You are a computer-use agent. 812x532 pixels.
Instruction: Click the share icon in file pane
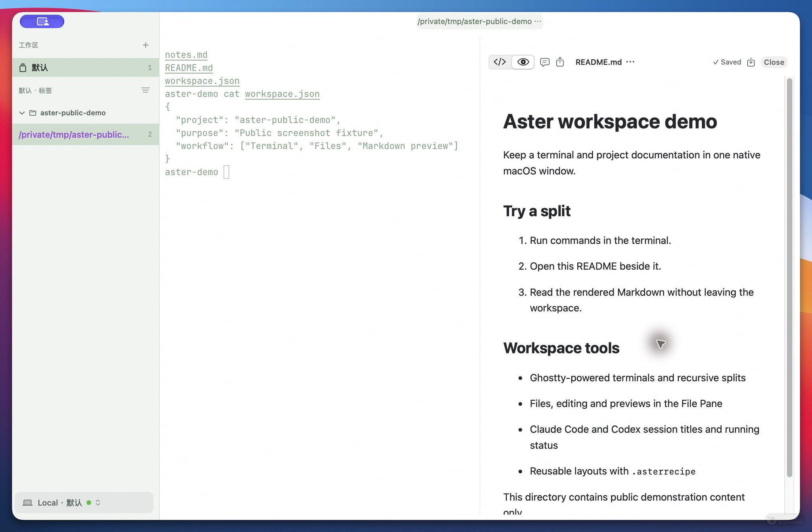560,62
